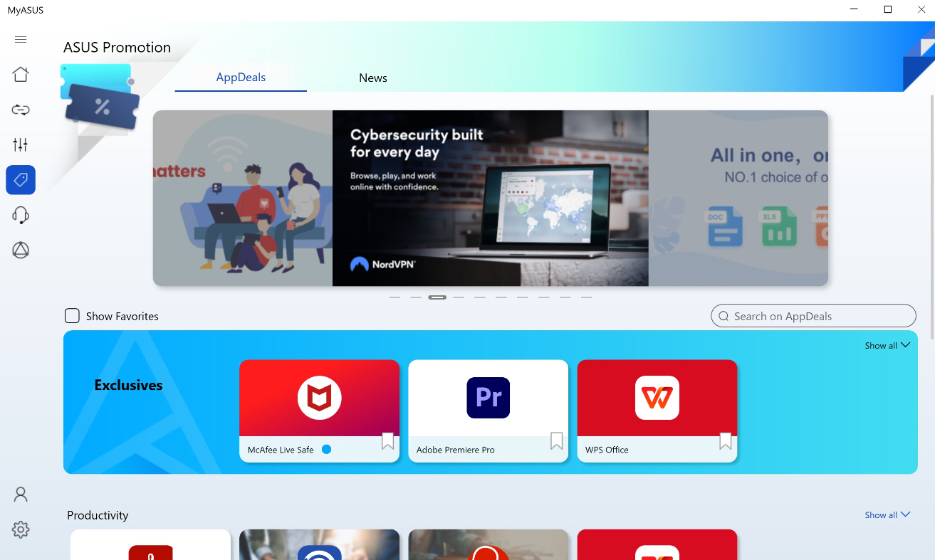The height and width of the screenshot is (560, 935).
Task: Click the blue dot beside McAfee Live Safe
Action: coord(326,449)
